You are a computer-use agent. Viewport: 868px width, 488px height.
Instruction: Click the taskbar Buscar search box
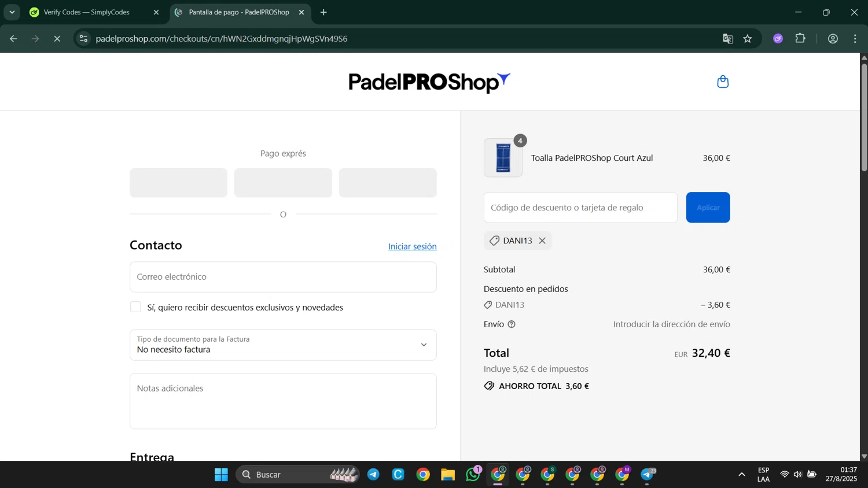click(x=297, y=475)
